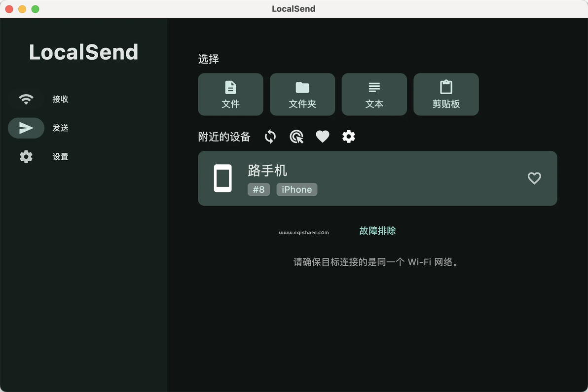Select the 路手机 device card
The height and width of the screenshot is (392, 588).
coord(377,178)
